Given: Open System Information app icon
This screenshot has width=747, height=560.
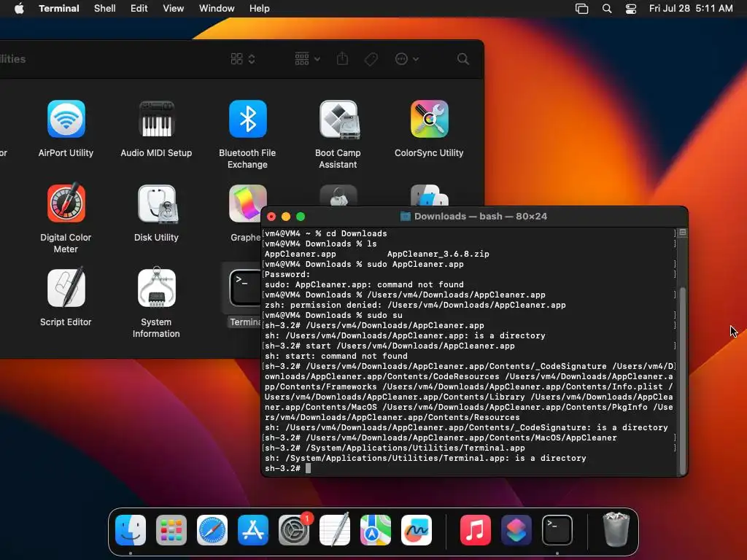Looking at the screenshot, I should pos(156,287).
